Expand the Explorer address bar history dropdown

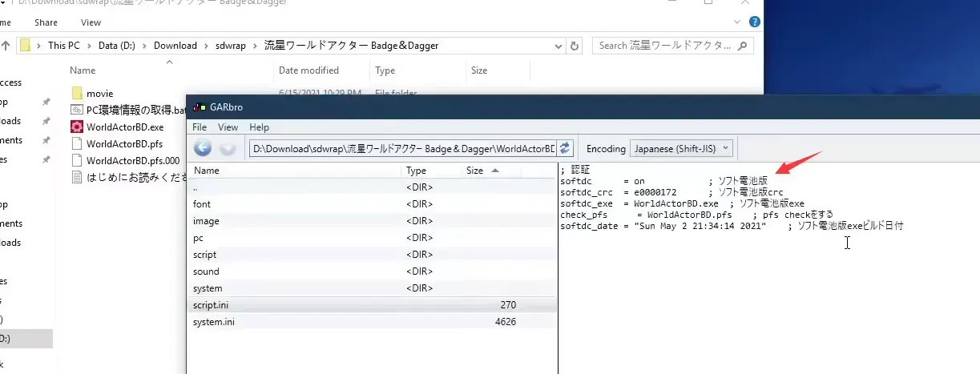click(x=559, y=46)
